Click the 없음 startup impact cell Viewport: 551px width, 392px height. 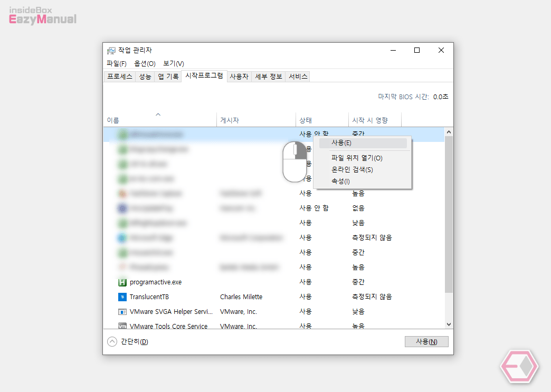click(358, 208)
